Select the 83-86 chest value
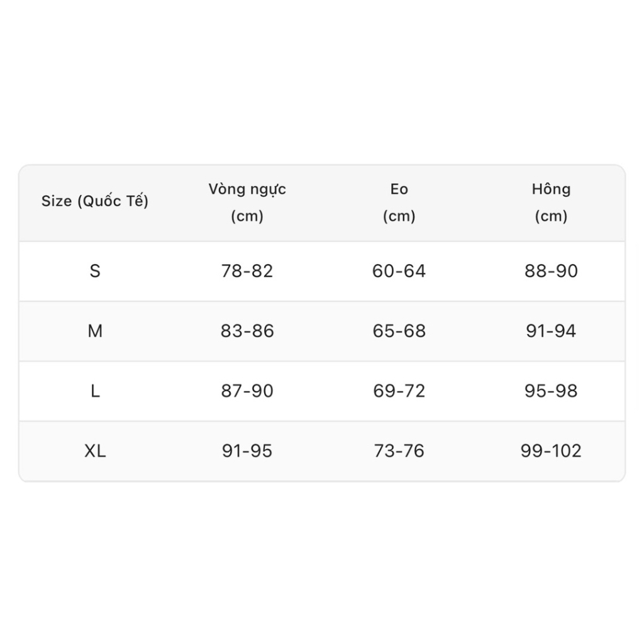644x644 pixels. pos(247,331)
